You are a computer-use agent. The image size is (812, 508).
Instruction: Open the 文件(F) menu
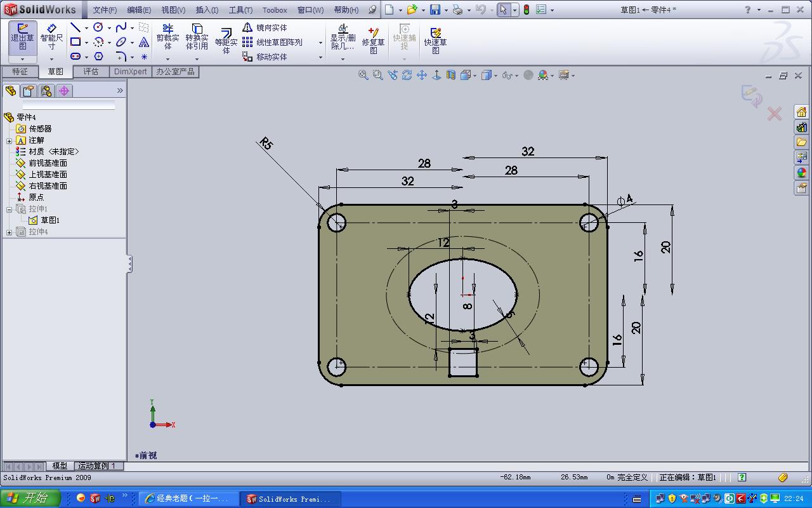(105, 10)
